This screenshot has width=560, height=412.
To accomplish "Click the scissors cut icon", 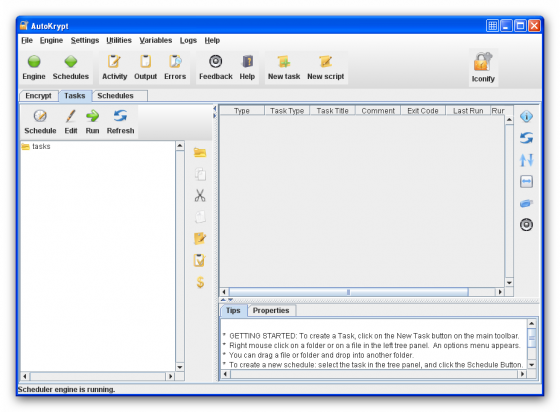I will pos(200,196).
